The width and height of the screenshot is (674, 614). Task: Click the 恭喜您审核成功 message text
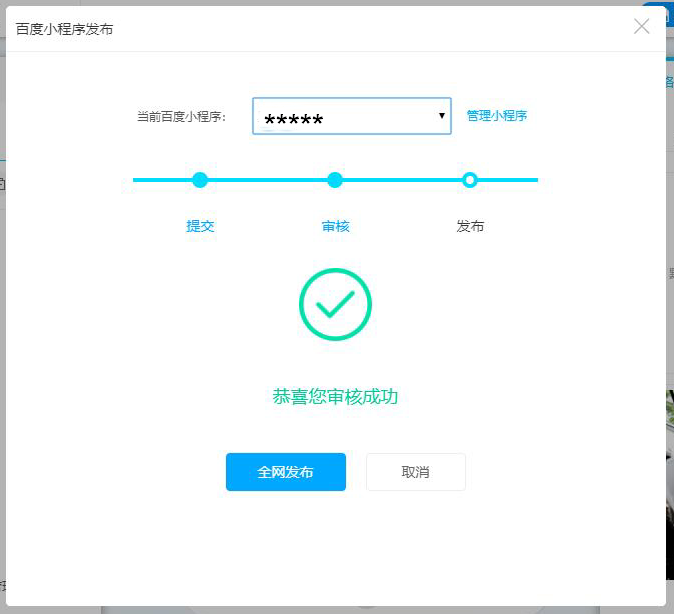pos(335,397)
